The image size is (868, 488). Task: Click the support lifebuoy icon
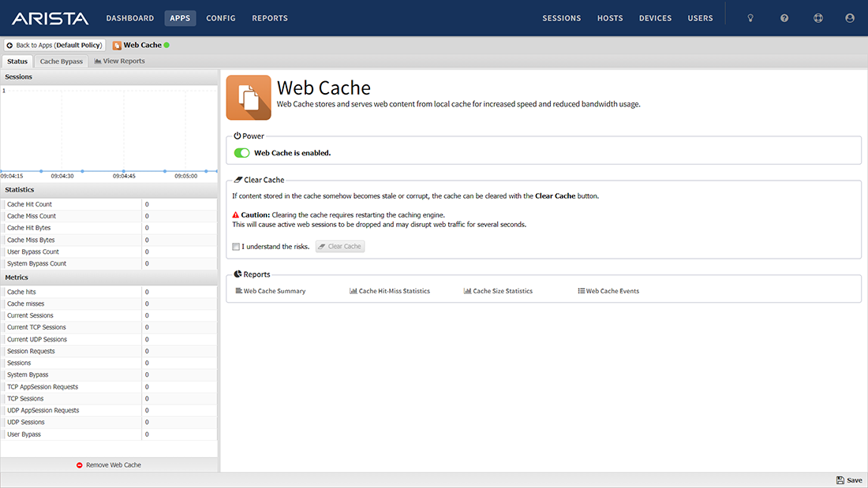(x=818, y=18)
